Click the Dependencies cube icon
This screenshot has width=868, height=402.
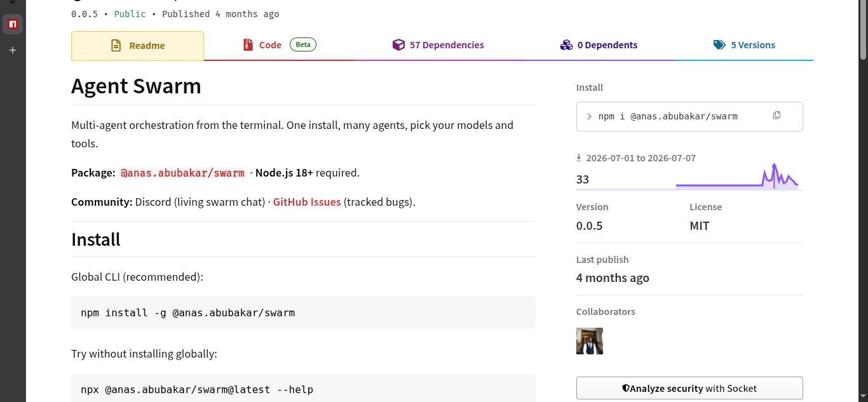[x=398, y=45]
